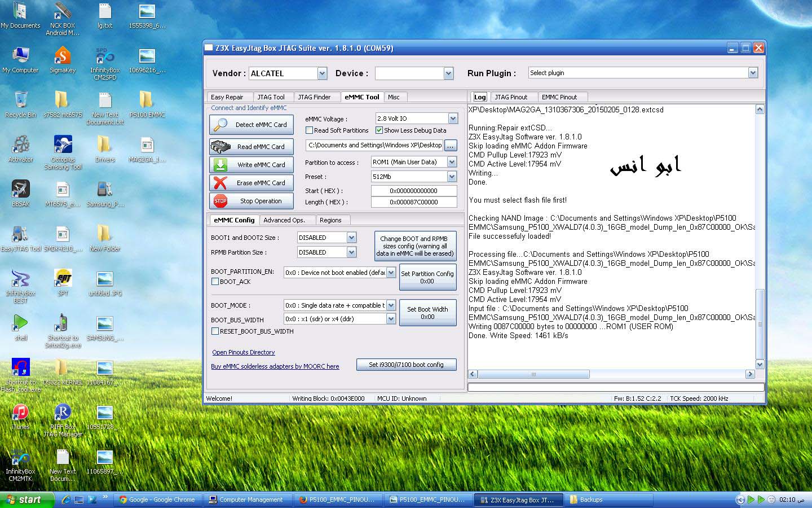812x508 pixels.
Task: Open BOOT_PARTITION_EN dropdown
Action: pyautogui.click(x=391, y=273)
